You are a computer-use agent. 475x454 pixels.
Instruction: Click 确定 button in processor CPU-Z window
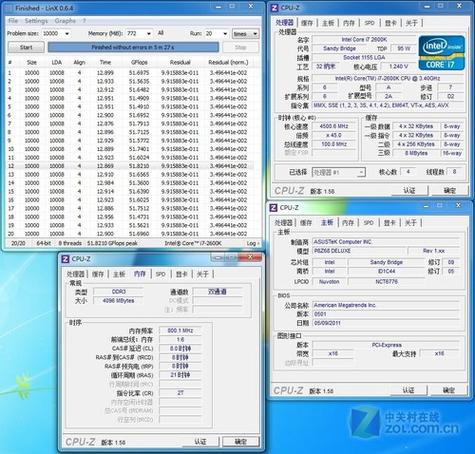(449, 190)
